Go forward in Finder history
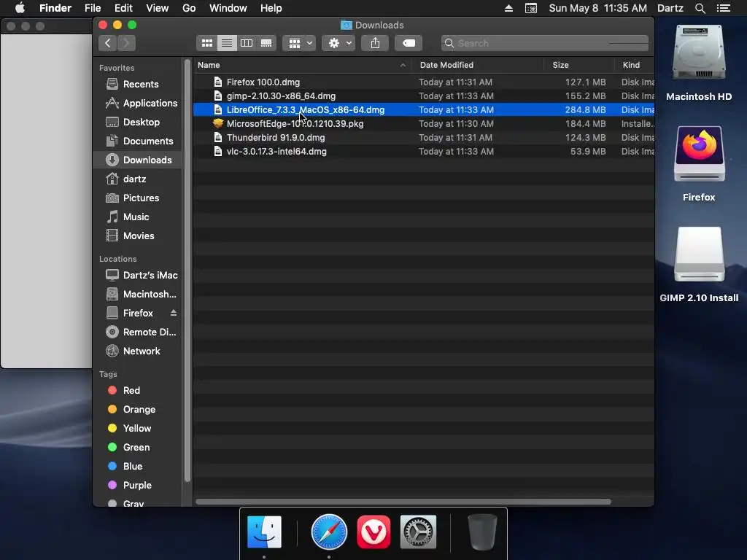Viewport: 747px width, 560px height. [x=126, y=43]
